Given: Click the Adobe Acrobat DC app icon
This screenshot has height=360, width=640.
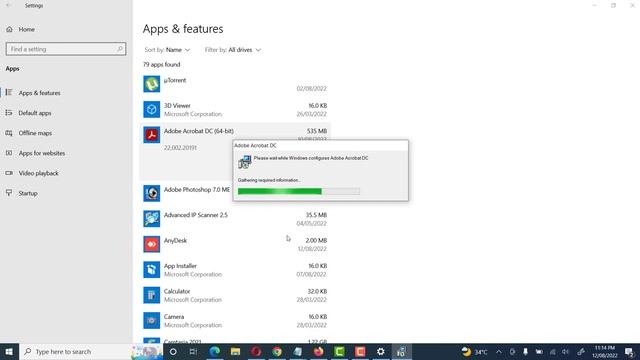Looking at the screenshot, I should click(x=151, y=135).
